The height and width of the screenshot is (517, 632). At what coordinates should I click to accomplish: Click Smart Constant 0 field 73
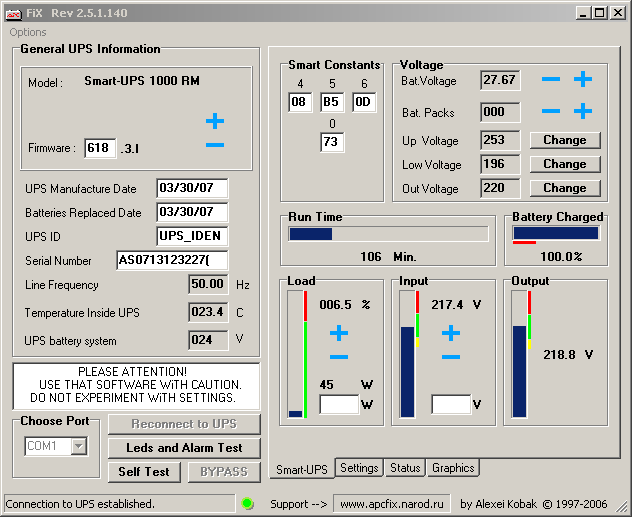tap(332, 142)
